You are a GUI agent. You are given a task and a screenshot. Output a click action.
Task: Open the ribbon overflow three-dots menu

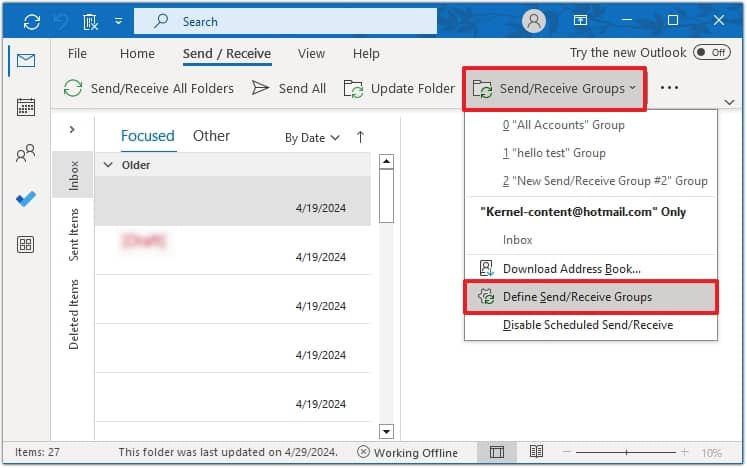(x=669, y=88)
